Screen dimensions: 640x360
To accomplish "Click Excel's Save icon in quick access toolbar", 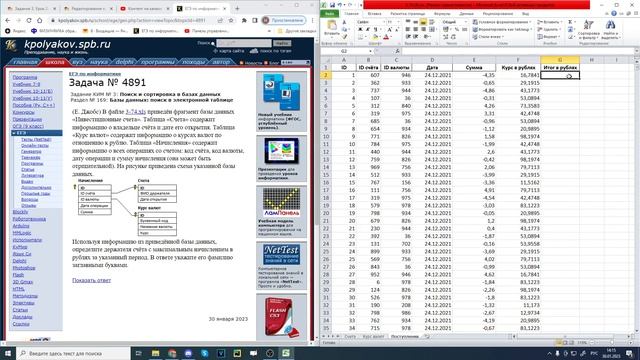I will [333, 5].
